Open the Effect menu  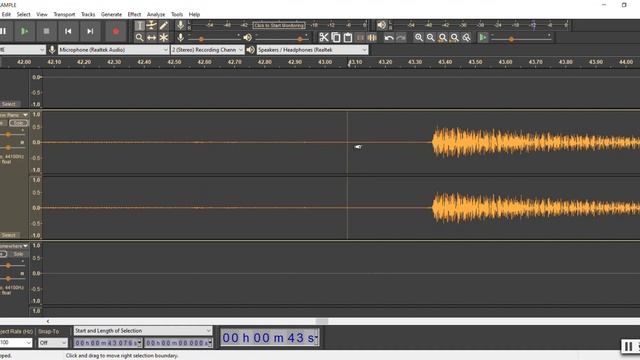(x=134, y=14)
